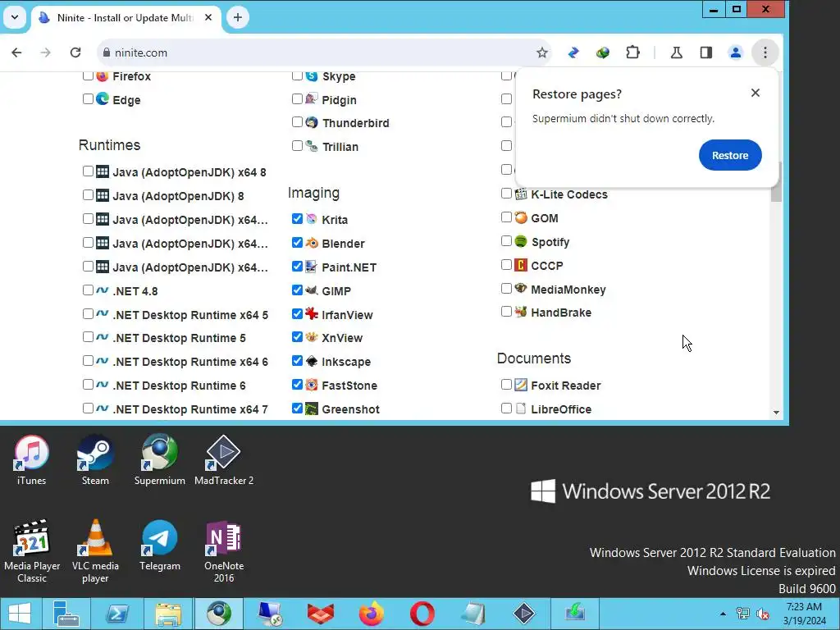Image resolution: width=840 pixels, height=630 pixels.
Task: Dismiss the Restore pages popup
Action: 756,94
